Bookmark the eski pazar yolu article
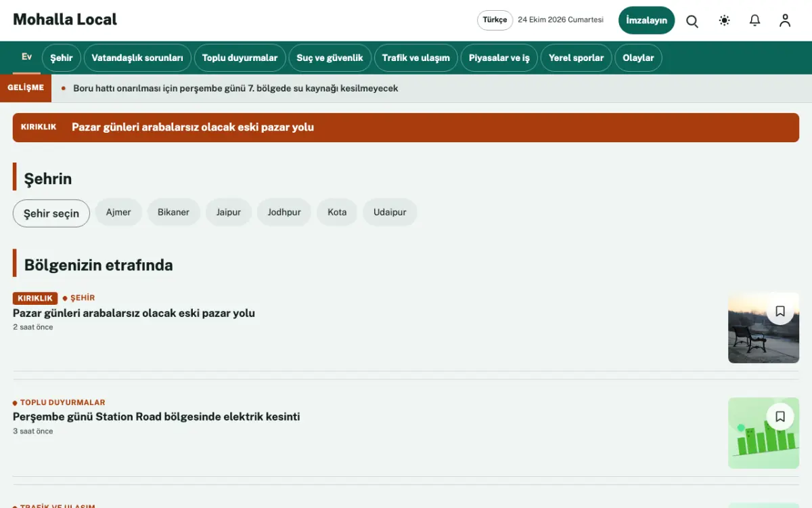 pyautogui.click(x=780, y=311)
